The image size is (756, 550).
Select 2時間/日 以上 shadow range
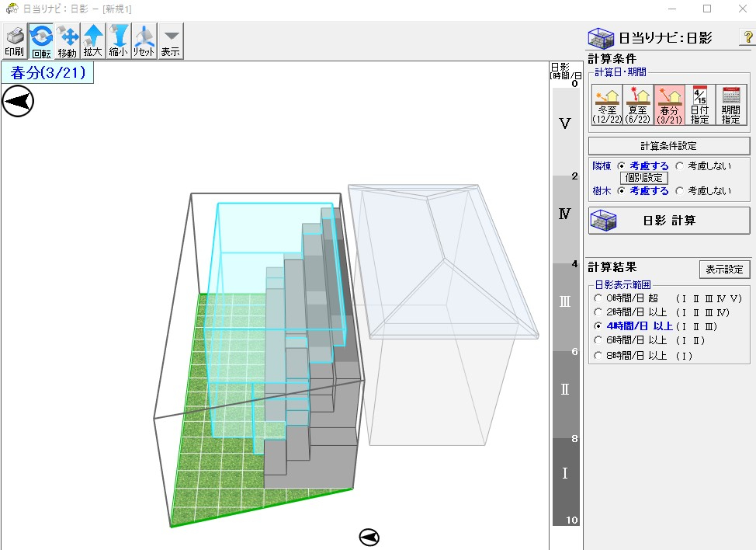tap(661, 312)
